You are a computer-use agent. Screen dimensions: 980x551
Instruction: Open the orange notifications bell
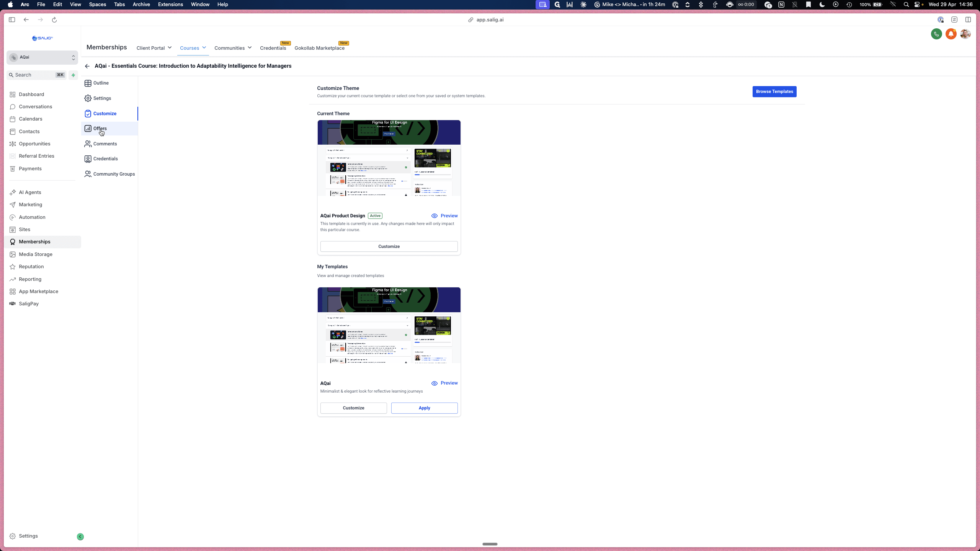pos(951,34)
